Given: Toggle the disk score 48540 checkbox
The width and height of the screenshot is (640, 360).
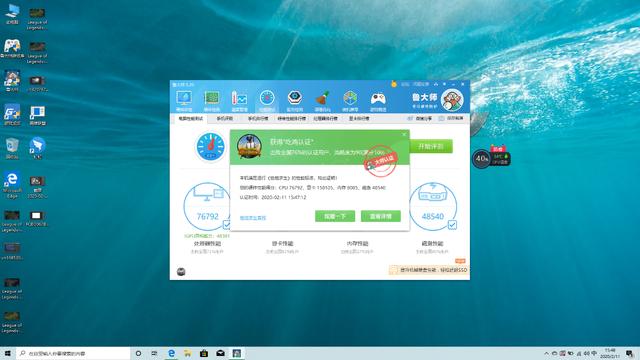Looking at the screenshot, I should (x=452, y=224).
